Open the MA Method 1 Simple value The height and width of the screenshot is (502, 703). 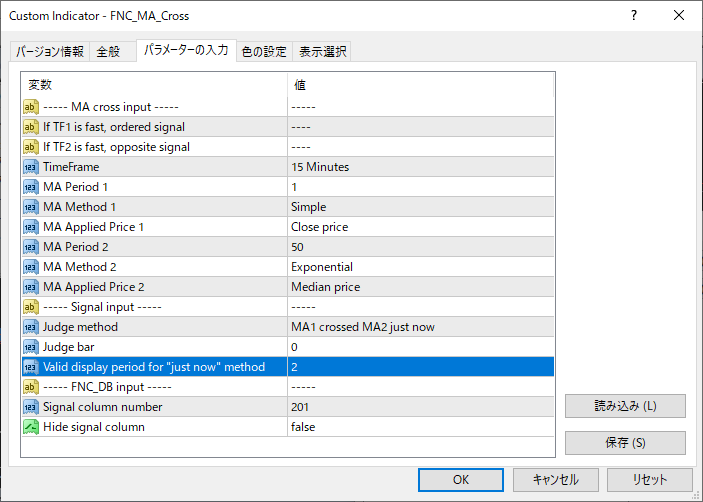point(421,207)
